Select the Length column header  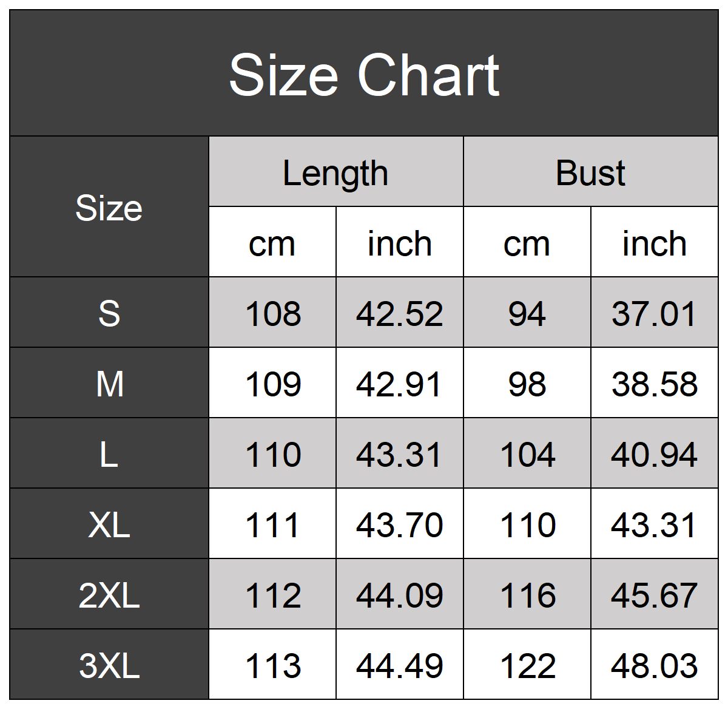[x=335, y=173]
